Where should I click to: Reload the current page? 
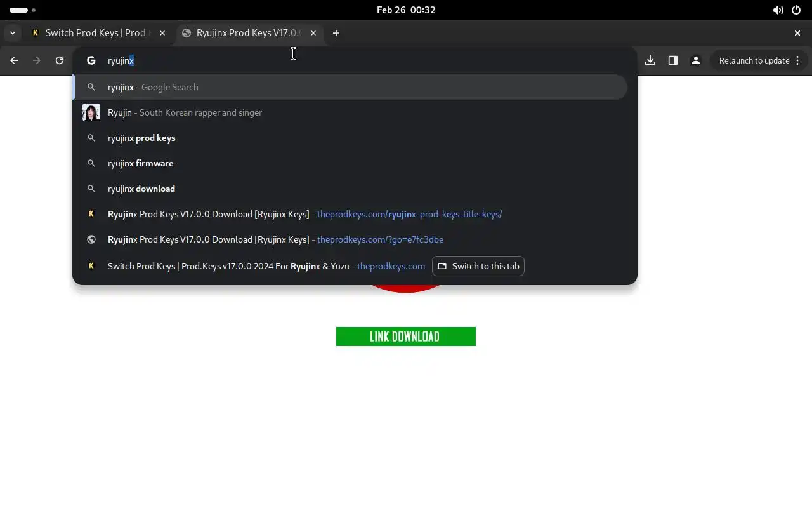coord(60,60)
